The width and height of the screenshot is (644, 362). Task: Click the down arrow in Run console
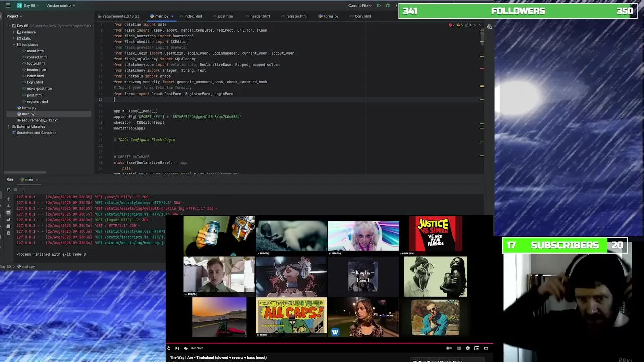point(8,206)
